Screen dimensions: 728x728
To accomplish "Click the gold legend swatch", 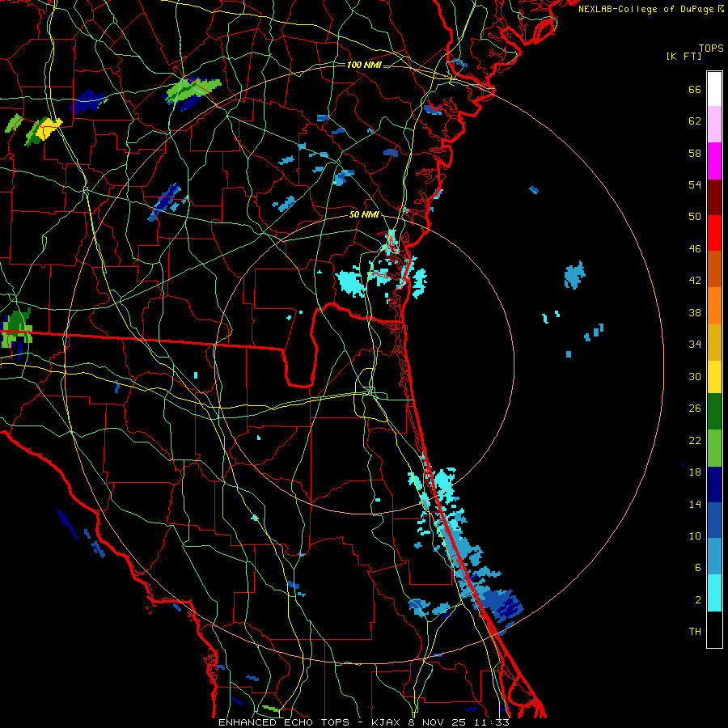I will pyautogui.click(x=714, y=342).
